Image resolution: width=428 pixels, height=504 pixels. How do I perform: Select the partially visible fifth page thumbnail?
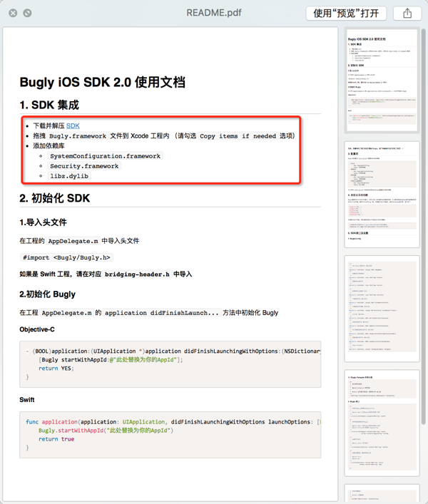coord(382,493)
